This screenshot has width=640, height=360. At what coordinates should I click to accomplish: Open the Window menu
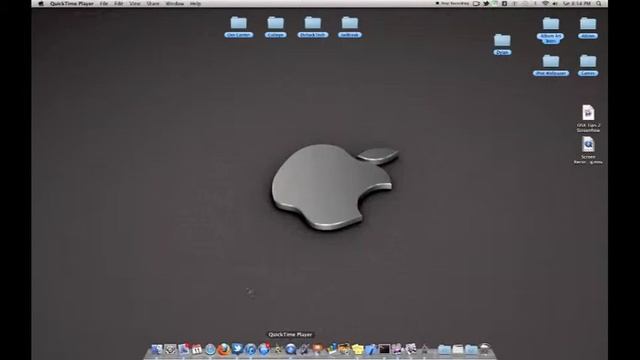pyautogui.click(x=175, y=3)
